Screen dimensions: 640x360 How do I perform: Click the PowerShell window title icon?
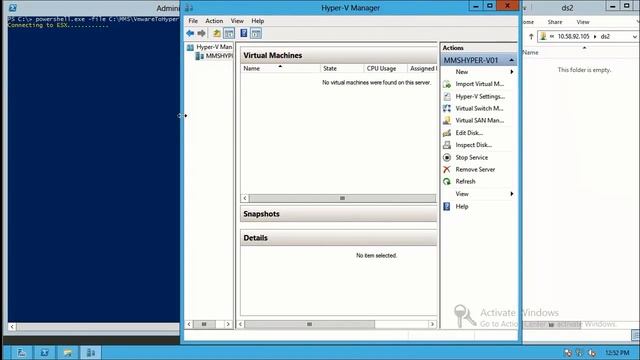pyautogui.click(x=13, y=7)
